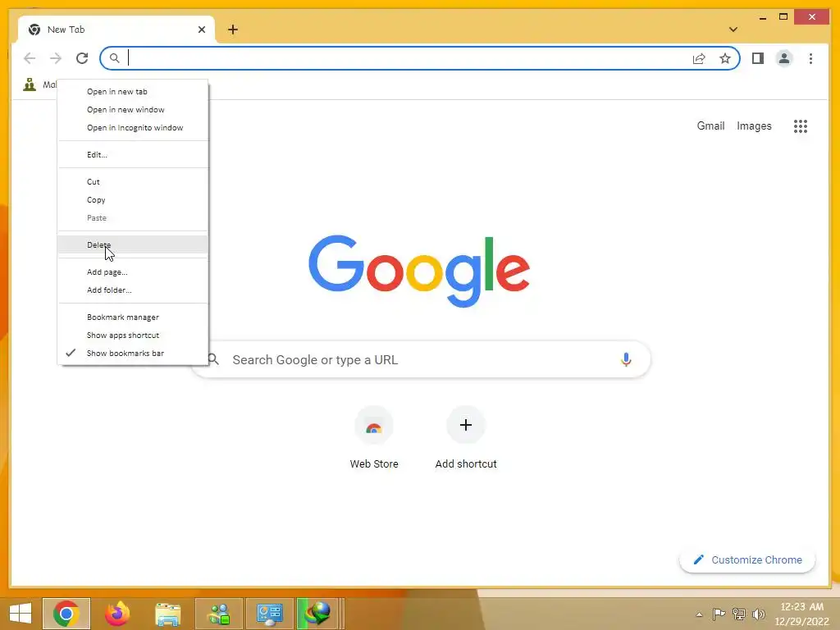Open Internet Download Manager taskbar icon
This screenshot has height=630, width=840.
pyautogui.click(x=317, y=614)
